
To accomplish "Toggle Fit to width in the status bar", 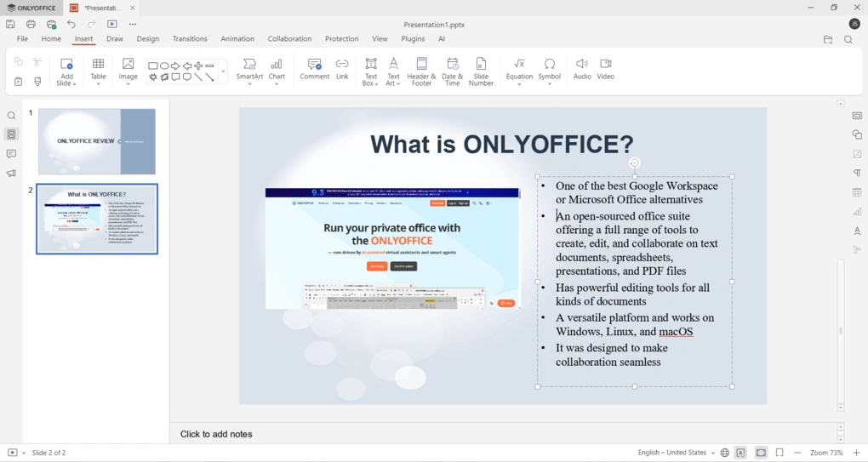I will click(x=779, y=453).
